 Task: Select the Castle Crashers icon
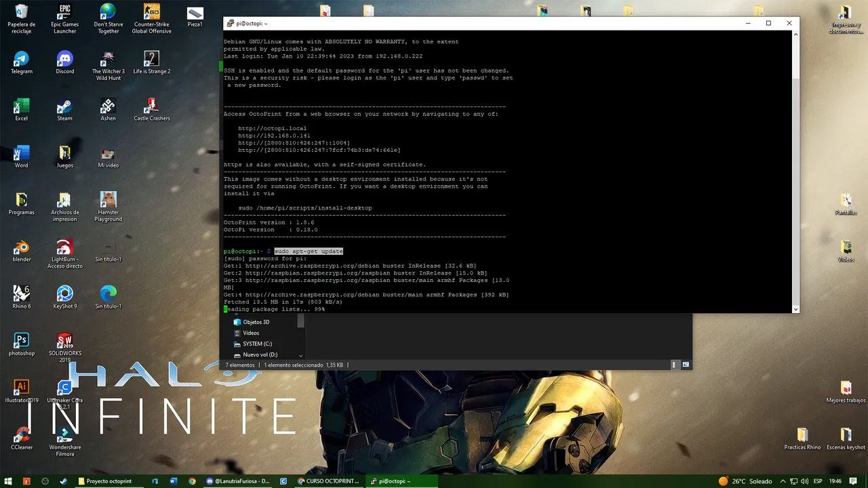coord(151,110)
